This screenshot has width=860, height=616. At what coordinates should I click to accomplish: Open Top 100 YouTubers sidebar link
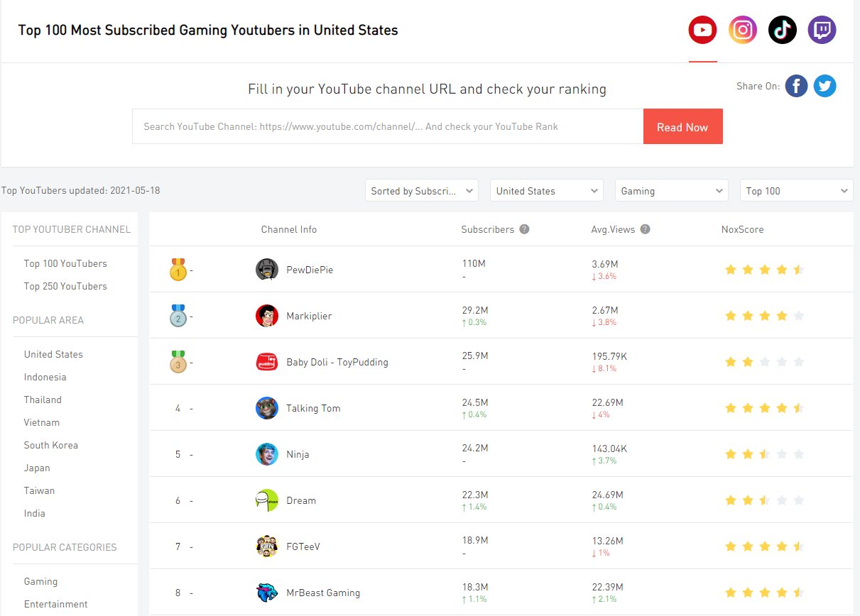[65, 263]
